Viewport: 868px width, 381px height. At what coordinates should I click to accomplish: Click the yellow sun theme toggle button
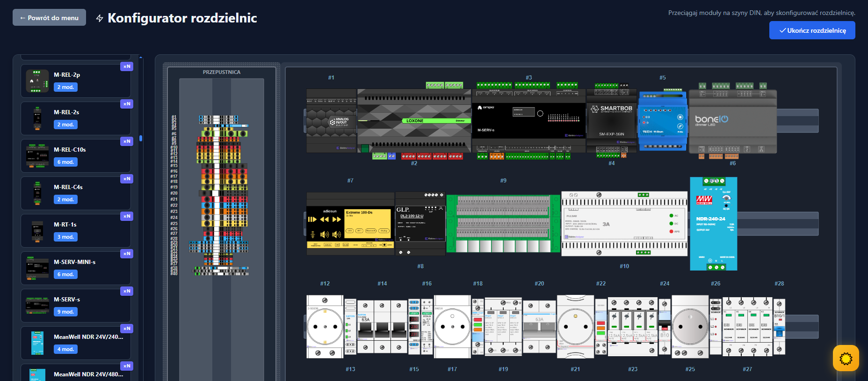tap(846, 359)
